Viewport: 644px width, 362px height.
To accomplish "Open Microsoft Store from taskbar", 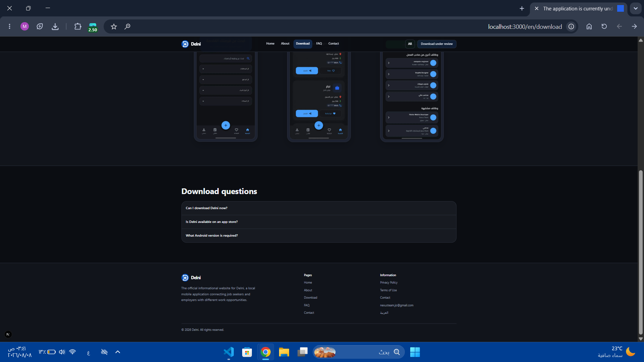I will point(247,352).
